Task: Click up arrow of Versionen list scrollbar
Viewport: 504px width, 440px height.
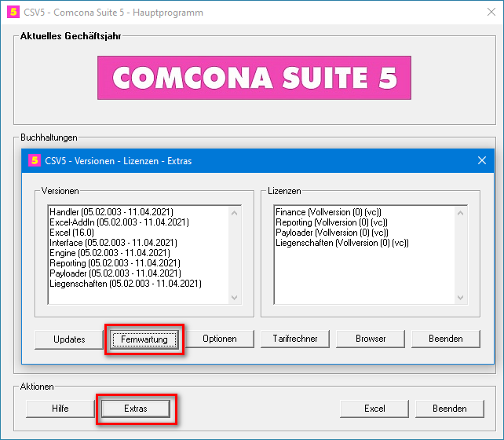Action: point(234,213)
